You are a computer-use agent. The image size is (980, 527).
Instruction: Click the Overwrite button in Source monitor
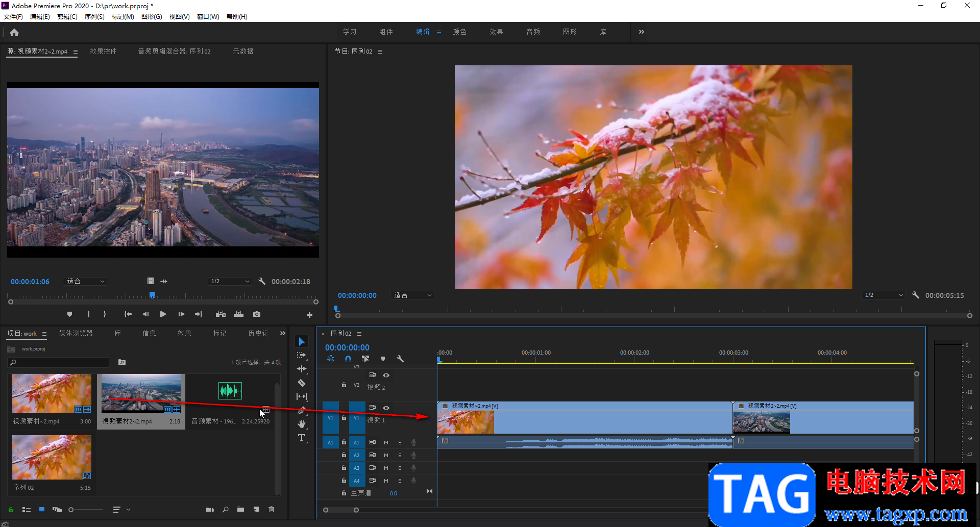[238, 314]
